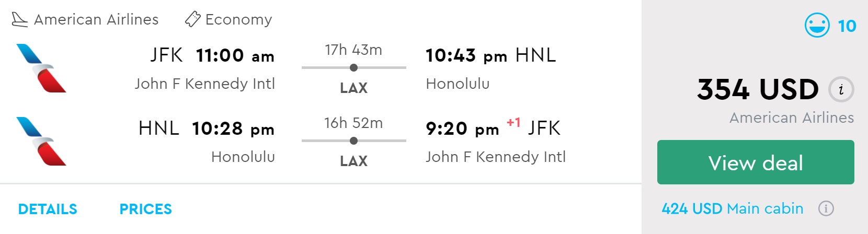Click the +1 day arrival indicator
The image size is (868, 234).
(x=513, y=123)
